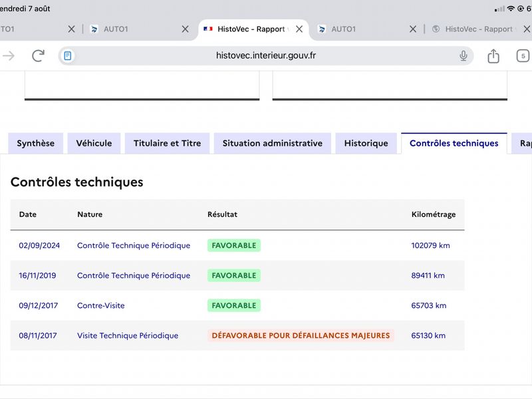Click the 65703 km mileage value
The height and width of the screenshot is (399, 532).
[x=429, y=305]
